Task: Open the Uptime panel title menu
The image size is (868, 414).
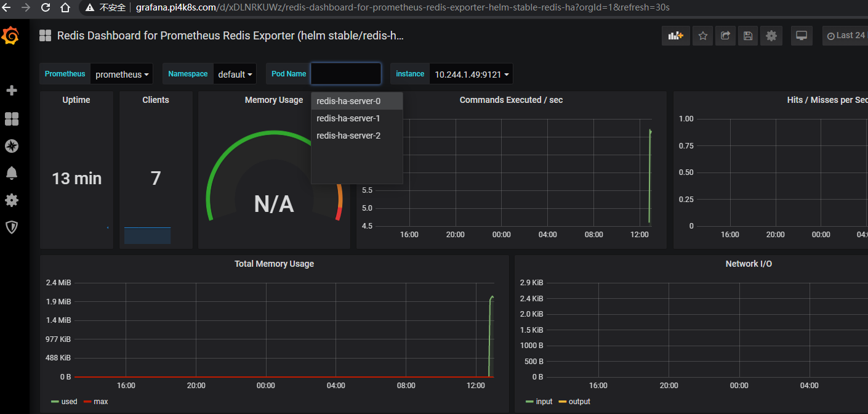Action: tap(76, 100)
